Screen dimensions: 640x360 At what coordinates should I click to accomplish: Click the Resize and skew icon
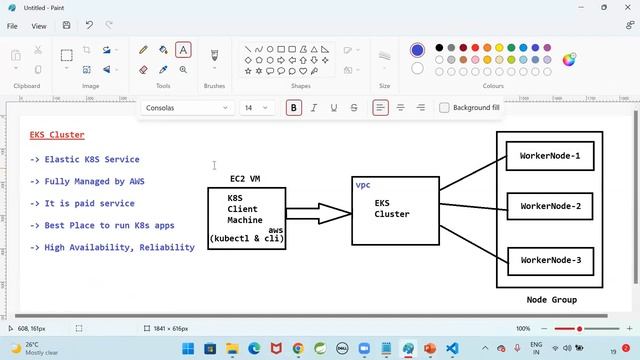87,69
